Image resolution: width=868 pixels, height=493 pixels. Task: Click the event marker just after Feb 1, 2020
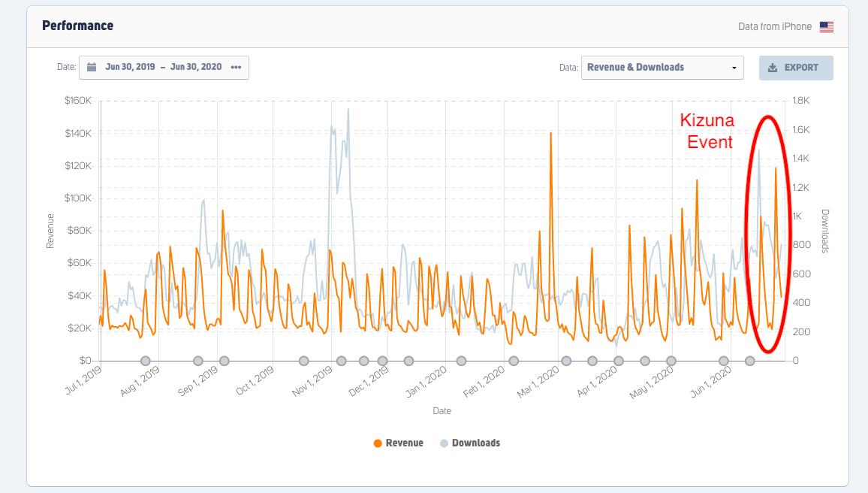[x=514, y=361]
